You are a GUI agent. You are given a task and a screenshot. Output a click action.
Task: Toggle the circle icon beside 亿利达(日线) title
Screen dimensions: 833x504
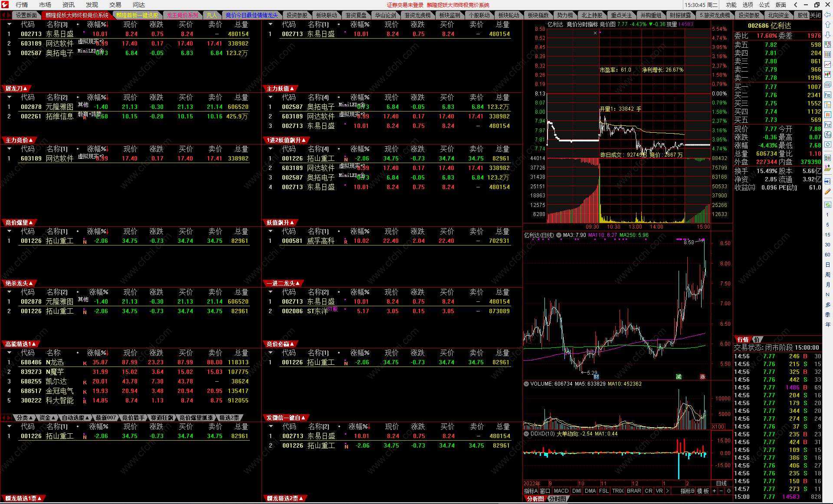click(559, 235)
